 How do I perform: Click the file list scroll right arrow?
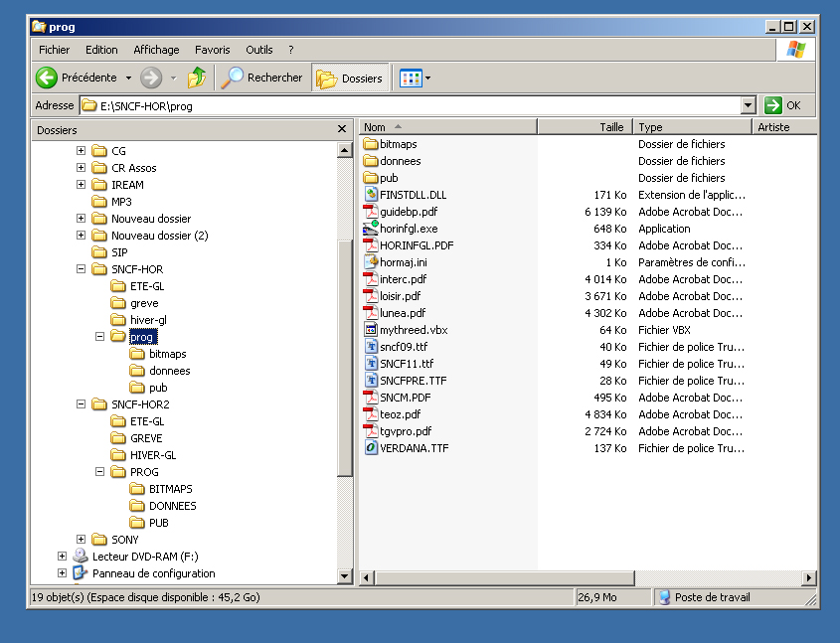(809, 577)
